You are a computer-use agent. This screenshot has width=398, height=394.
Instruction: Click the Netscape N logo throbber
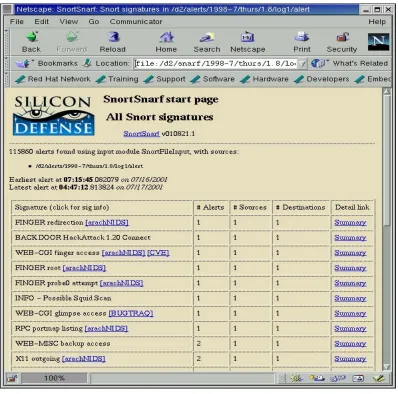click(378, 42)
